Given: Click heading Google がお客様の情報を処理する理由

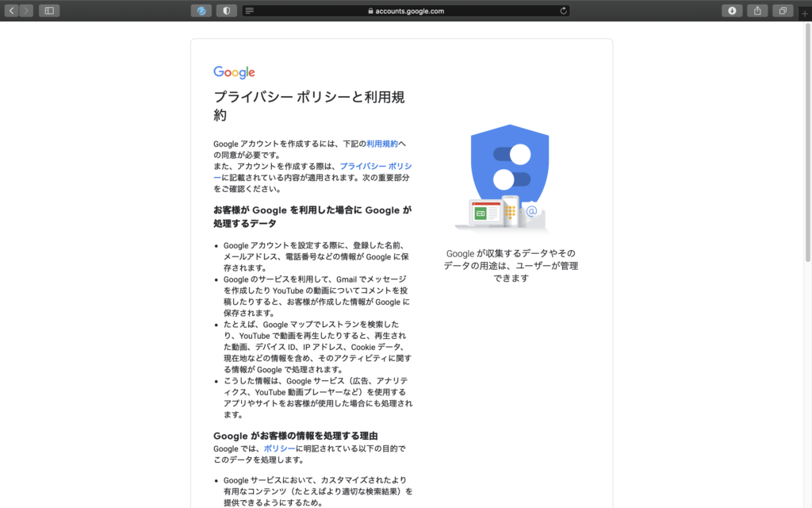Looking at the screenshot, I should pyautogui.click(x=296, y=436).
